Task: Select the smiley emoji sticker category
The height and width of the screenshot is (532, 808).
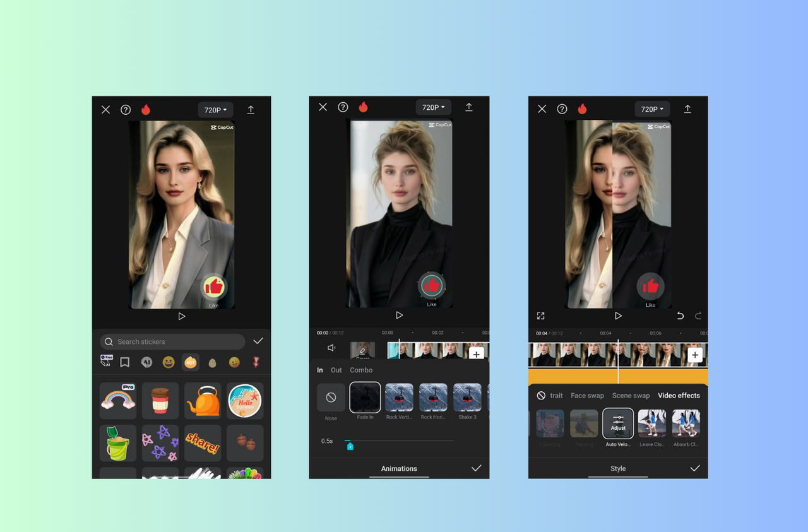Action: [168, 362]
